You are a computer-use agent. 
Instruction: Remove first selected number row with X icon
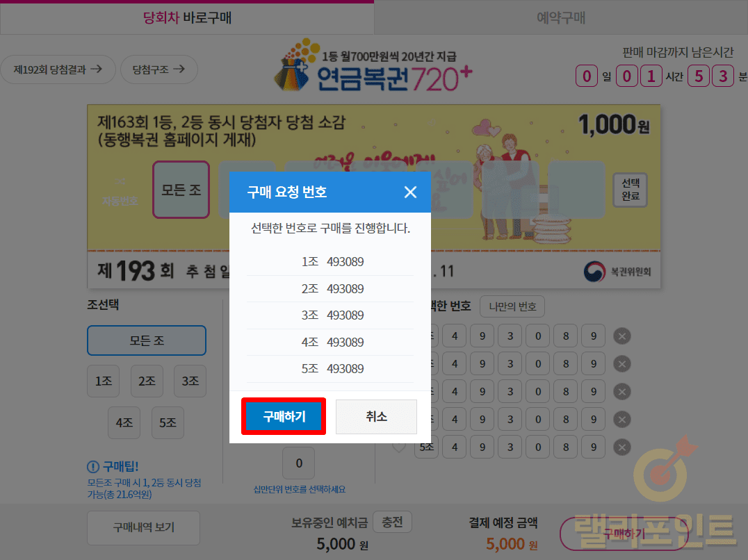point(621,336)
